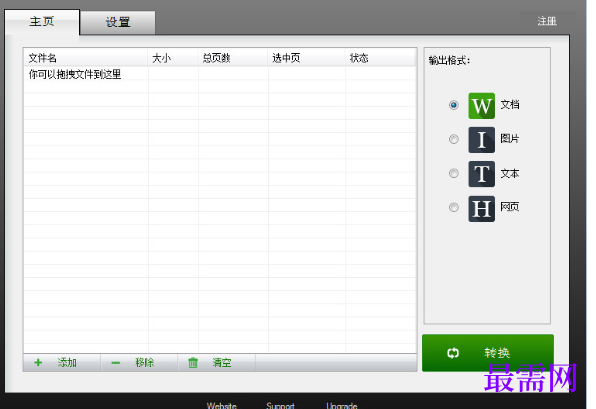Click the convert arrows icon
The width and height of the screenshot is (596, 409).
point(453,353)
